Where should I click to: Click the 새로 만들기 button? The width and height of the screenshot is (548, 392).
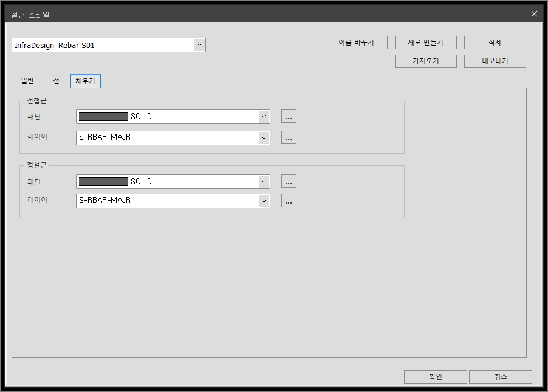(425, 43)
